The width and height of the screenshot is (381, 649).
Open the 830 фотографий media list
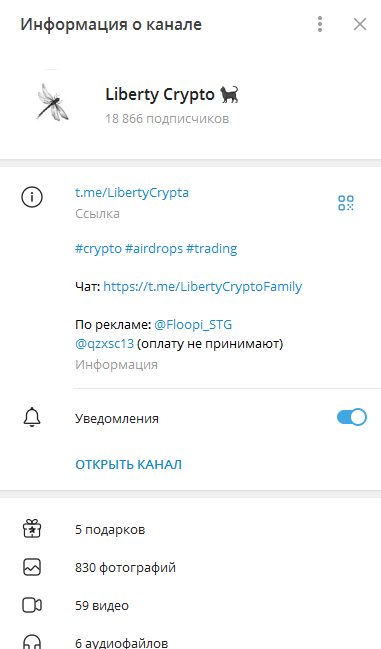click(190, 567)
